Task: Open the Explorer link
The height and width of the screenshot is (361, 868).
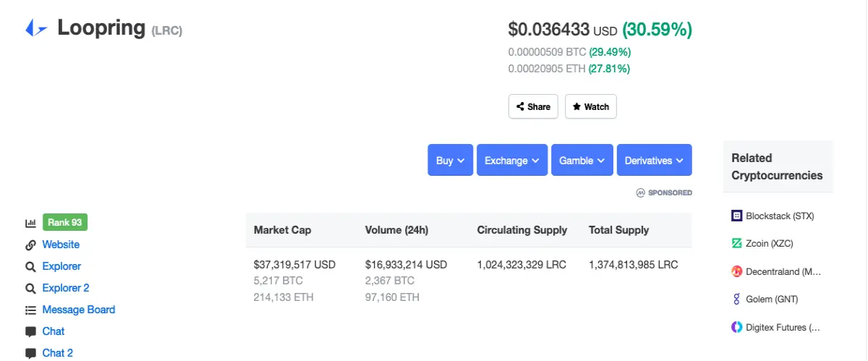Action: (x=61, y=266)
